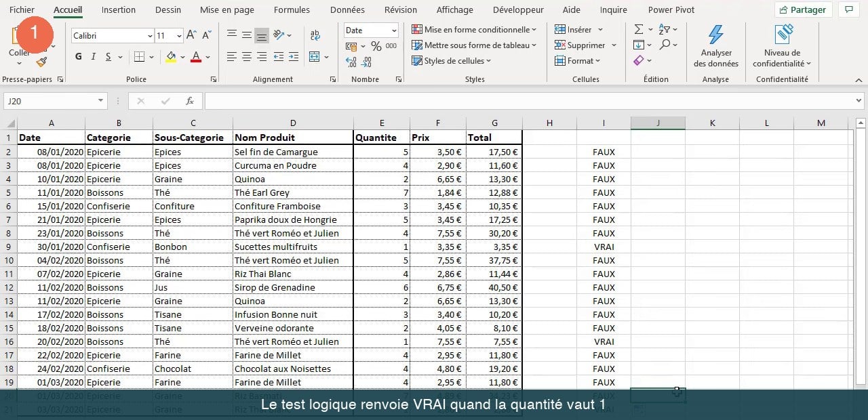Increase indent icon
Screen dimensions: 868x420
point(293,57)
